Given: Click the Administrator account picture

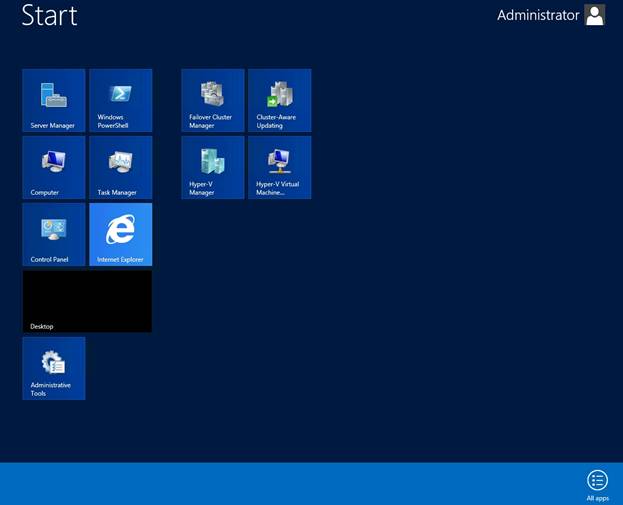Looking at the screenshot, I should (595, 15).
